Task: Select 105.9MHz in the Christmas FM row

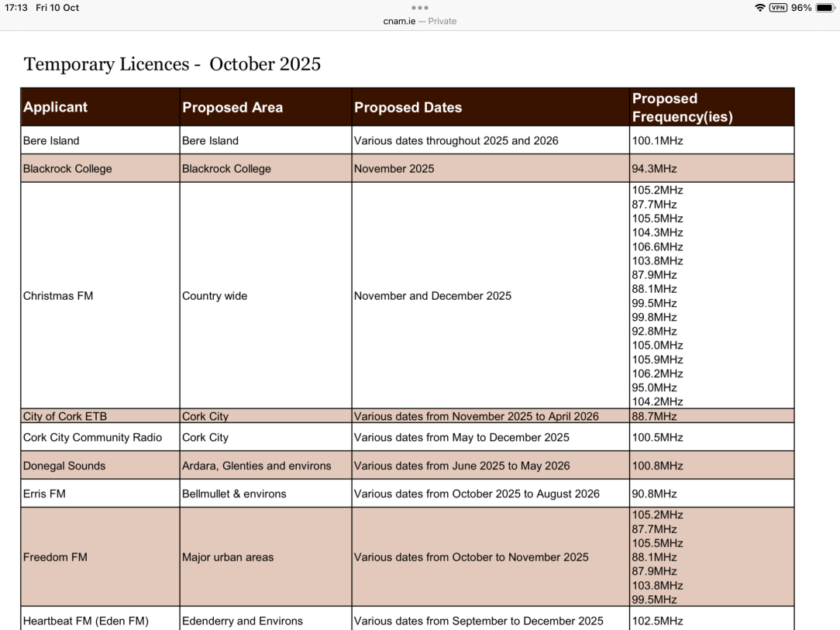Action: [x=657, y=360]
